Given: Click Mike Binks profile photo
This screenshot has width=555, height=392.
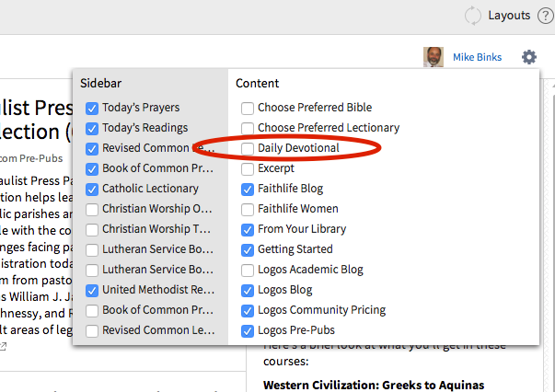Looking at the screenshot, I should 434,57.
